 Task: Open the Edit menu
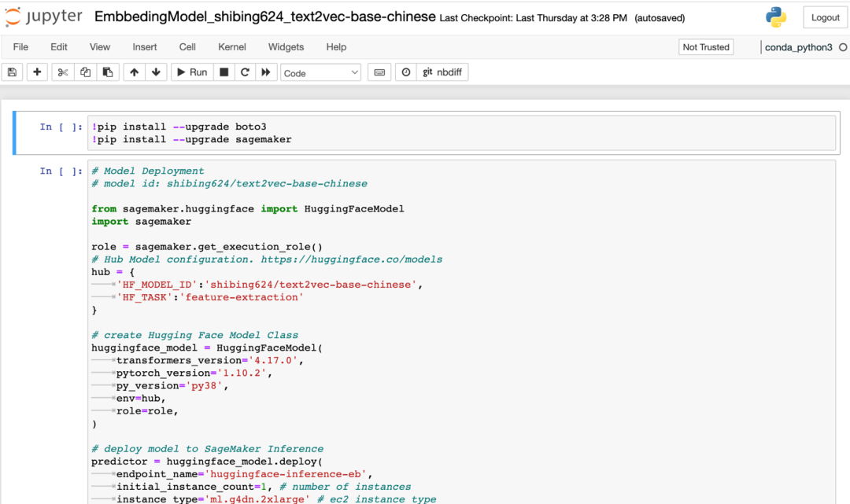pos(58,47)
